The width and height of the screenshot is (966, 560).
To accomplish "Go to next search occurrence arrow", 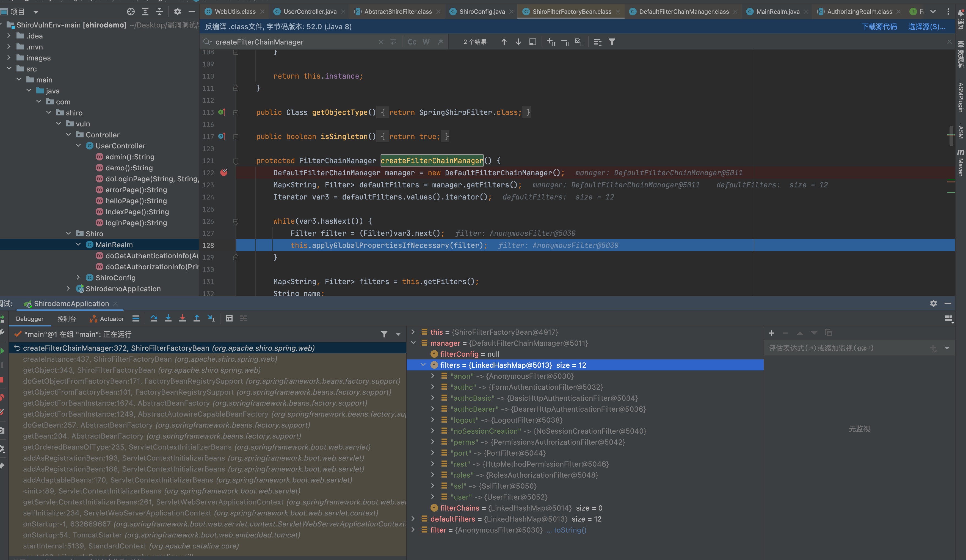I will tap(518, 42).
